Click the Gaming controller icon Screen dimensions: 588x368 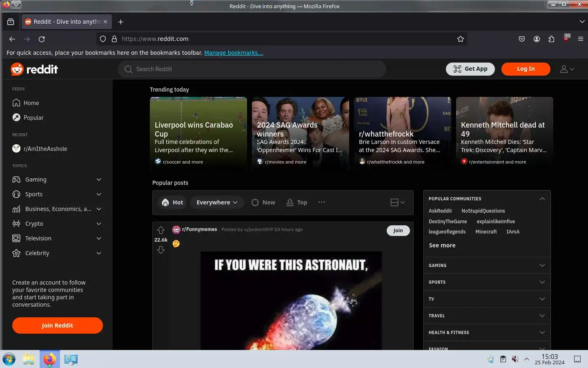(16, 180)
